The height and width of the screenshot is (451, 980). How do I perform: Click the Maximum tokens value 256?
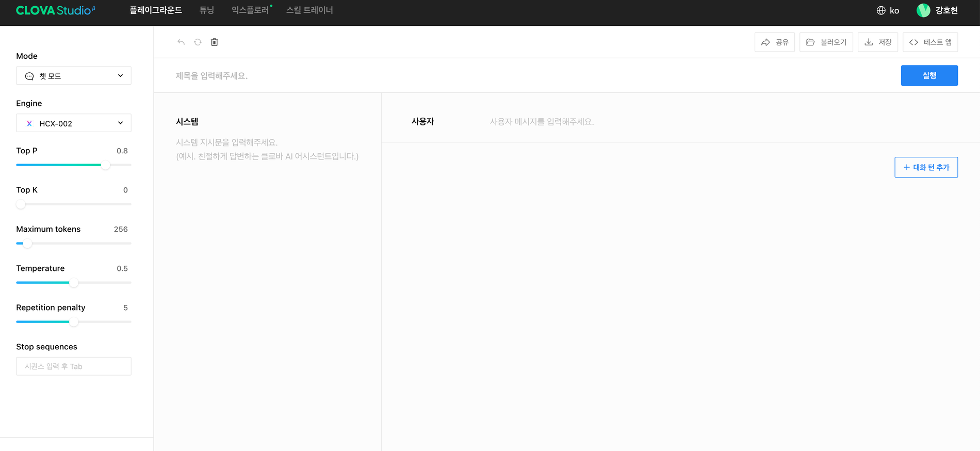[x=121, y=229]
